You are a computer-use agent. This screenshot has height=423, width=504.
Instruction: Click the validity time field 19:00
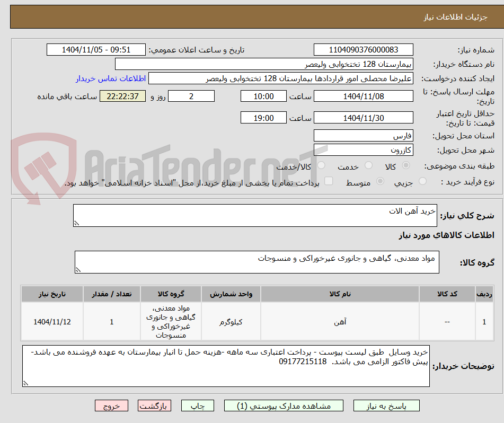tap(263, 118)
